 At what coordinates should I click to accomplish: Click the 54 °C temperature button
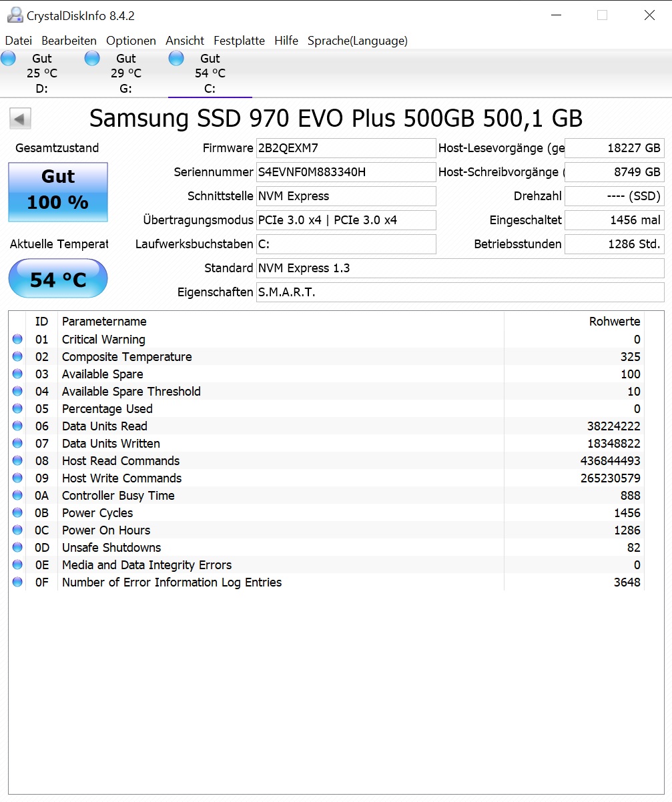(58, 278)
